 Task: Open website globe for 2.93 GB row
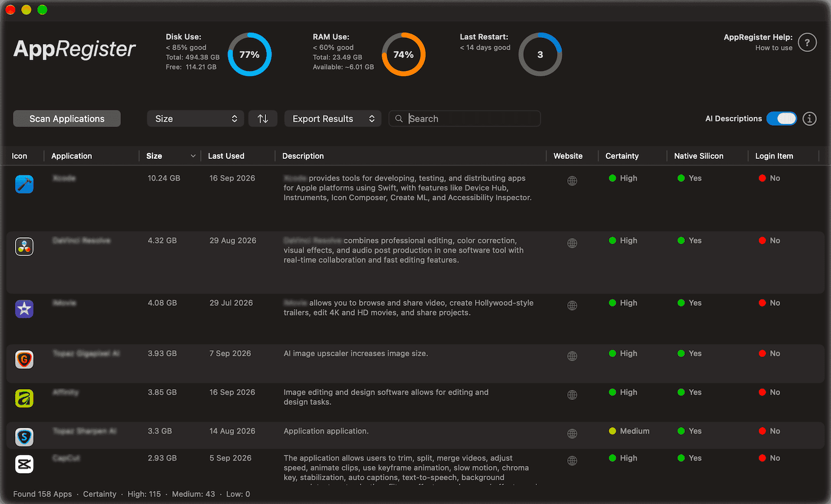click(572, 461)
